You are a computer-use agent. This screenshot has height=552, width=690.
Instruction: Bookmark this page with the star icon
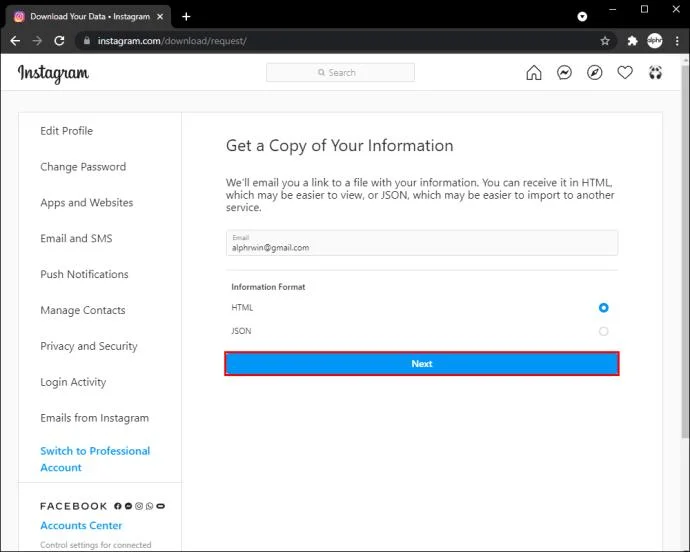(x=605, y=41)
